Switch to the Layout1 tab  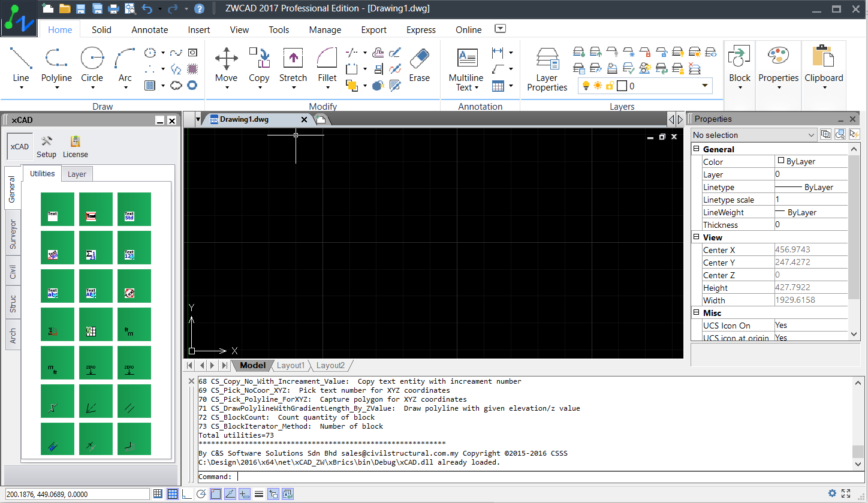tap(291, 365)
